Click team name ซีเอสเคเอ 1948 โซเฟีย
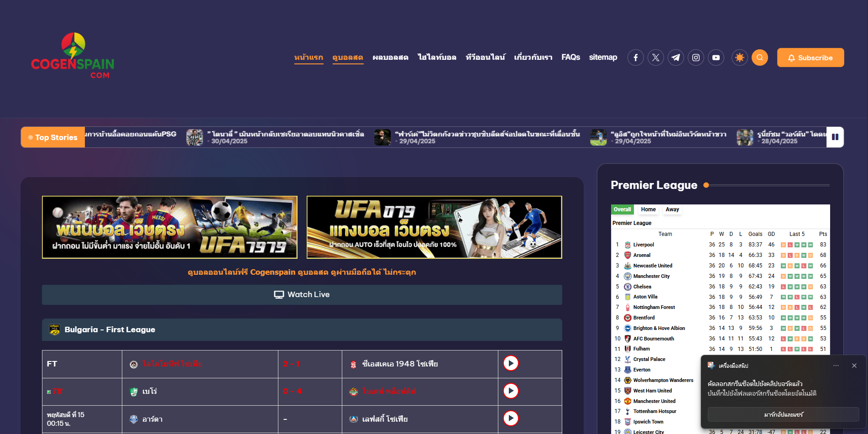Viewport: 868px width, 434px height. coord(400,364)
